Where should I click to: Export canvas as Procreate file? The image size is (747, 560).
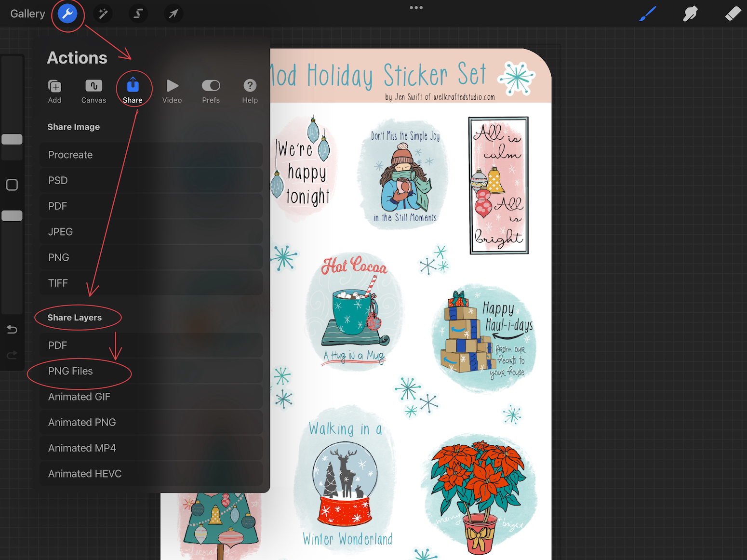[x=151, y=155]
